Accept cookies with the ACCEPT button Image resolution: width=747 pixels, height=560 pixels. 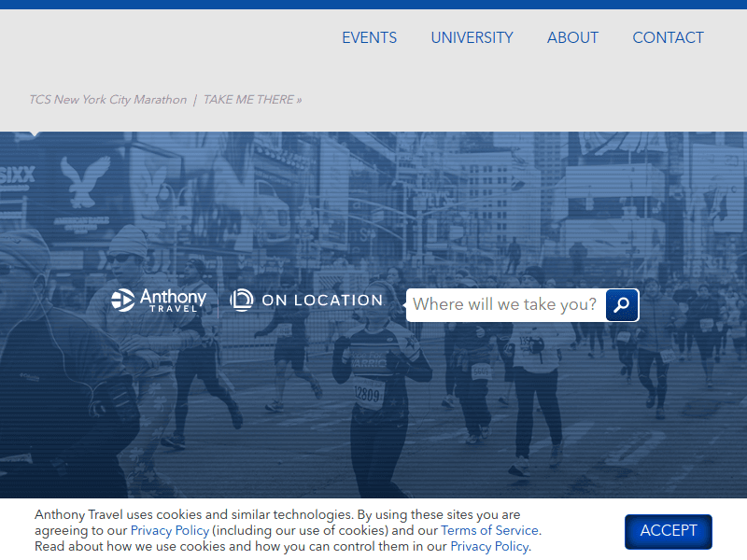pos(668,531)
